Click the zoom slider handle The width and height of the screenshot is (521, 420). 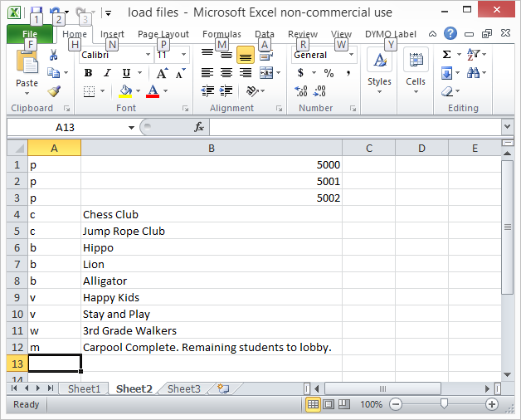click(x=444, y=404)
